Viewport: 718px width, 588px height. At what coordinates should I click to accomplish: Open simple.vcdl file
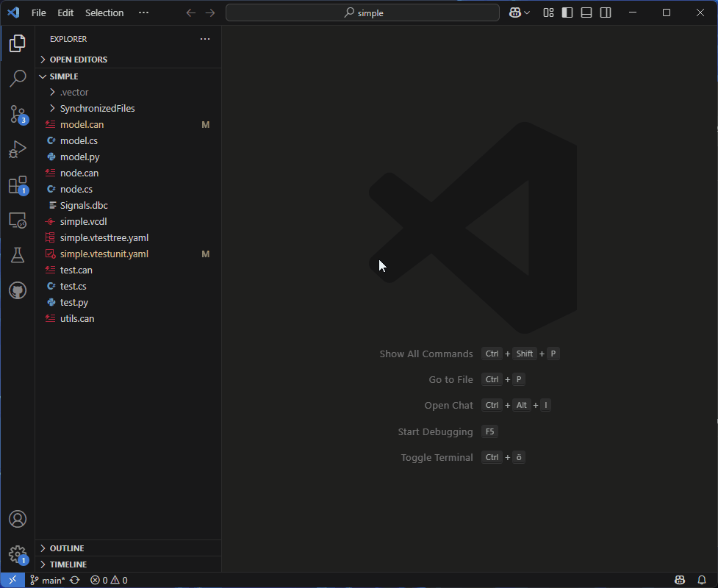click(128, 222)
